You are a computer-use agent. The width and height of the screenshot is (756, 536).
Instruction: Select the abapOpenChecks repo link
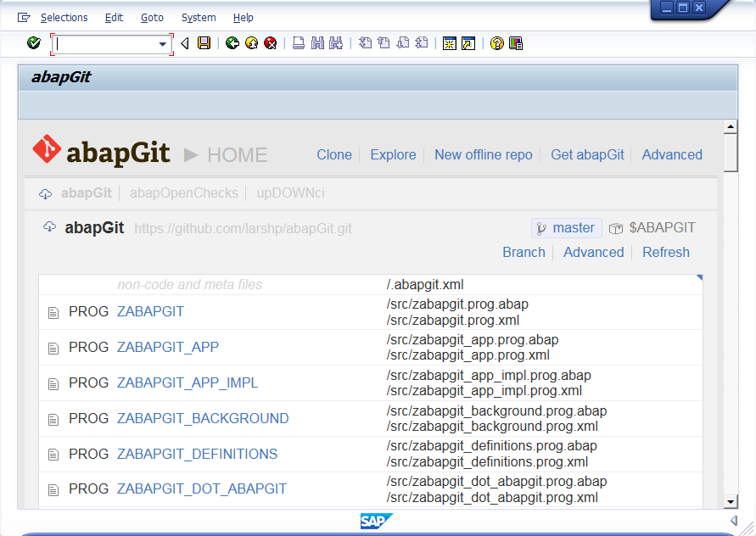tap(183, 193)
